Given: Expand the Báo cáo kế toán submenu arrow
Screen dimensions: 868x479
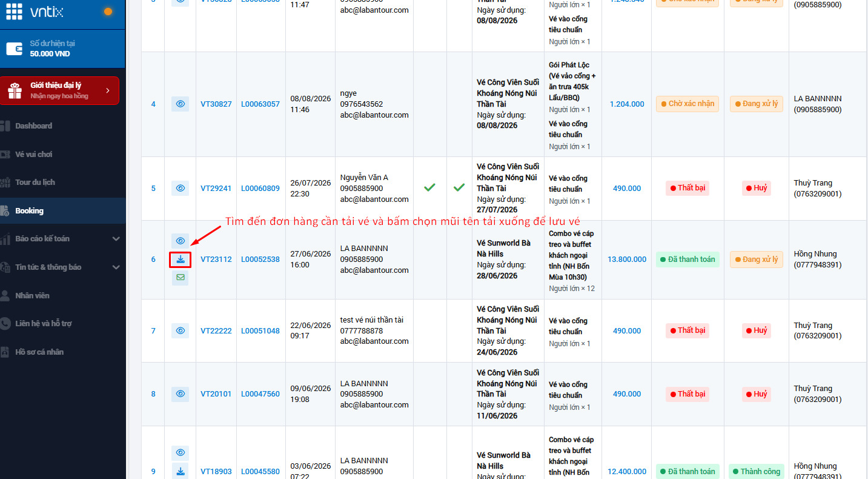Looking at the screenshot, I should tap(116, 239).
